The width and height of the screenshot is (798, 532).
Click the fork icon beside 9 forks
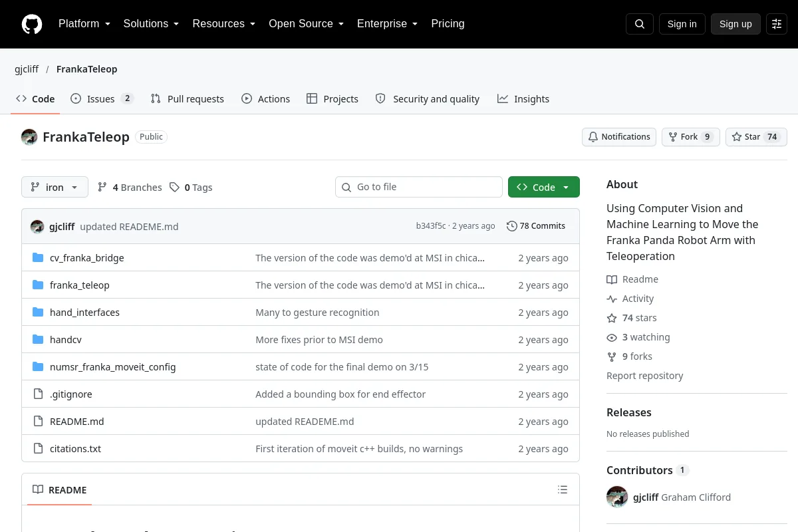[612, 356]
